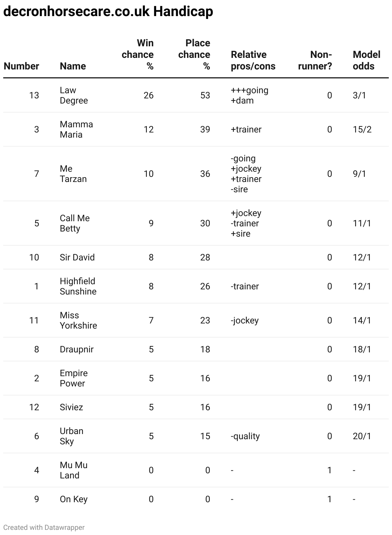Click the decronhorsecare.co.uk Handicap title
Image resolution: width=392 pixels, height=535 pixels.
tap(108, 12)
